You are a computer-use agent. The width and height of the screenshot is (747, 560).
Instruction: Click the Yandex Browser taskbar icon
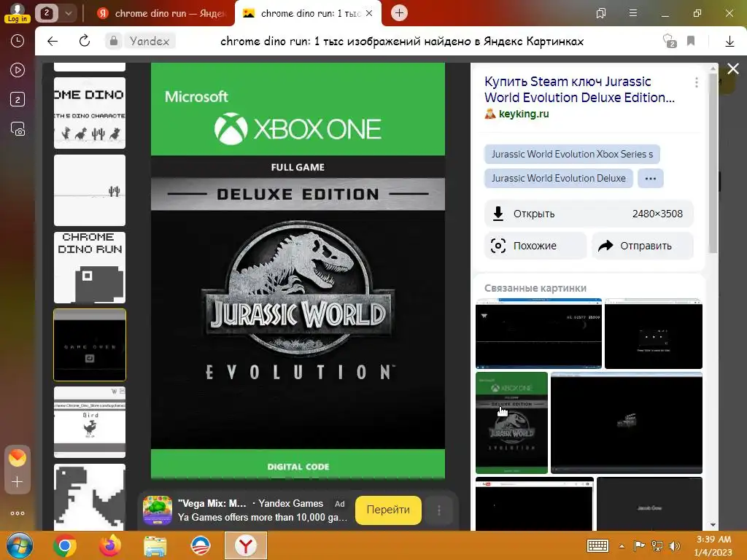246,545
